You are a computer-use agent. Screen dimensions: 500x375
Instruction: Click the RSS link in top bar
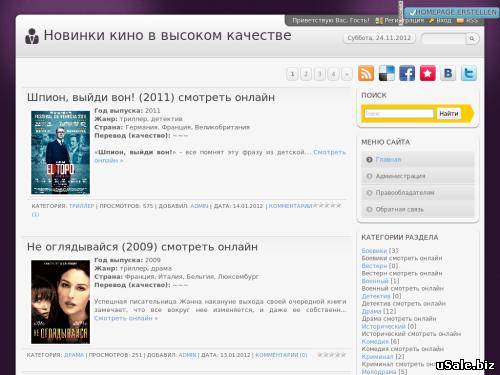tap(472, 21)
